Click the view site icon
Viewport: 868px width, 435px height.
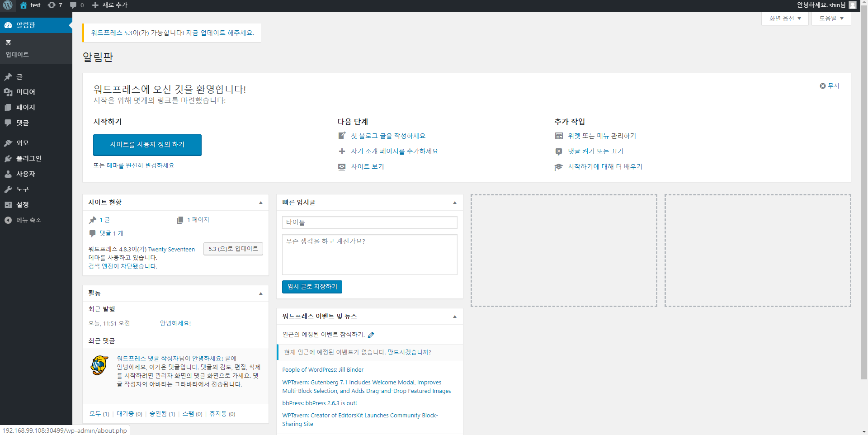[342, 167]
